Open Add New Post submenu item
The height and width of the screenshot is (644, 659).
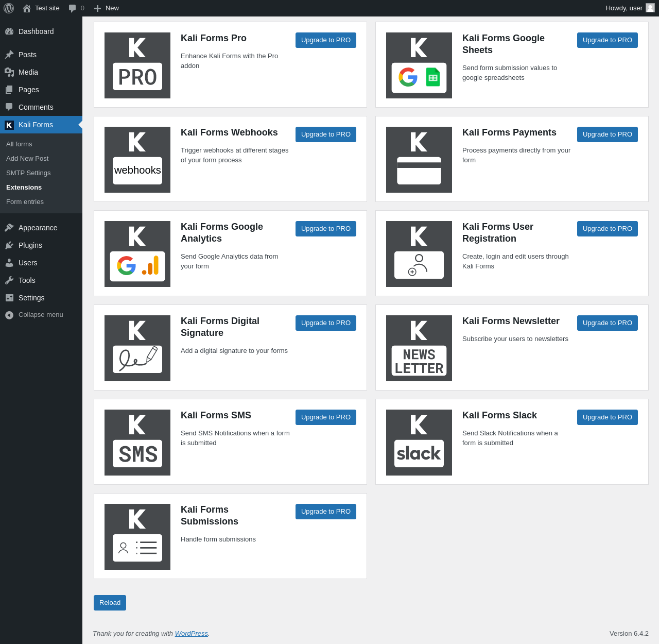[27, 159]
